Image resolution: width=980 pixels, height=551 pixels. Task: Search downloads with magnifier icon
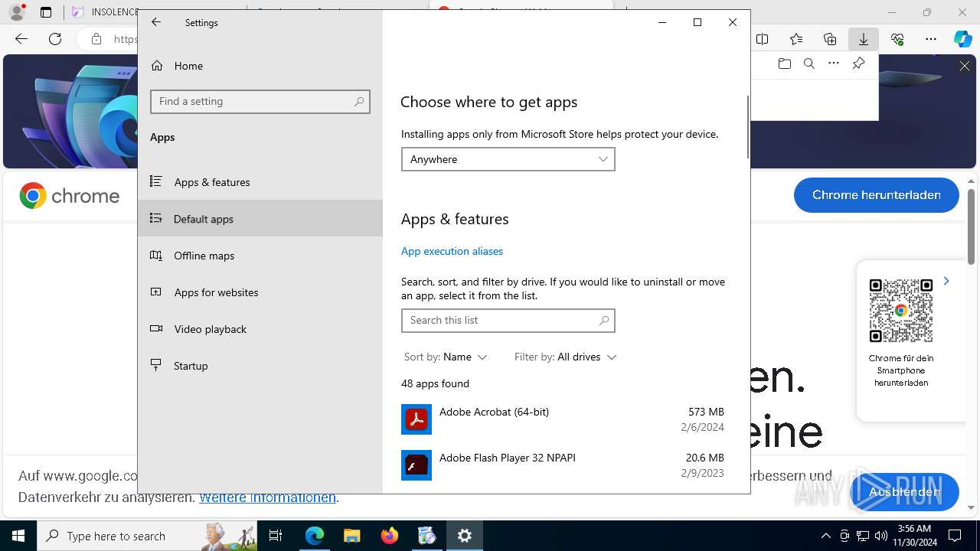[x=809, y=64]
